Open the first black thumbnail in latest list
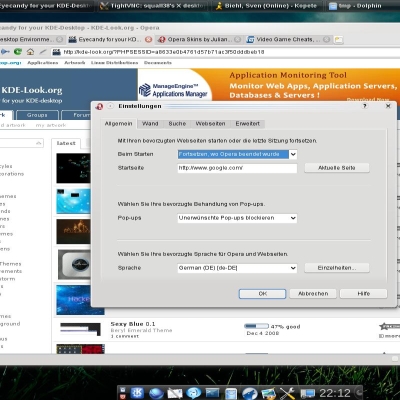Viewport: 400px width, 400px height. [73, 168]
